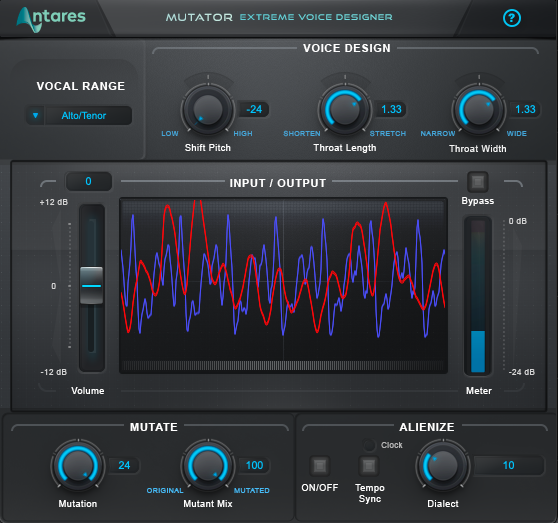The height and width of the screenshot is (523, 558).
Task: Click the Throat Length value 1.33
Action: coord(391,109)
